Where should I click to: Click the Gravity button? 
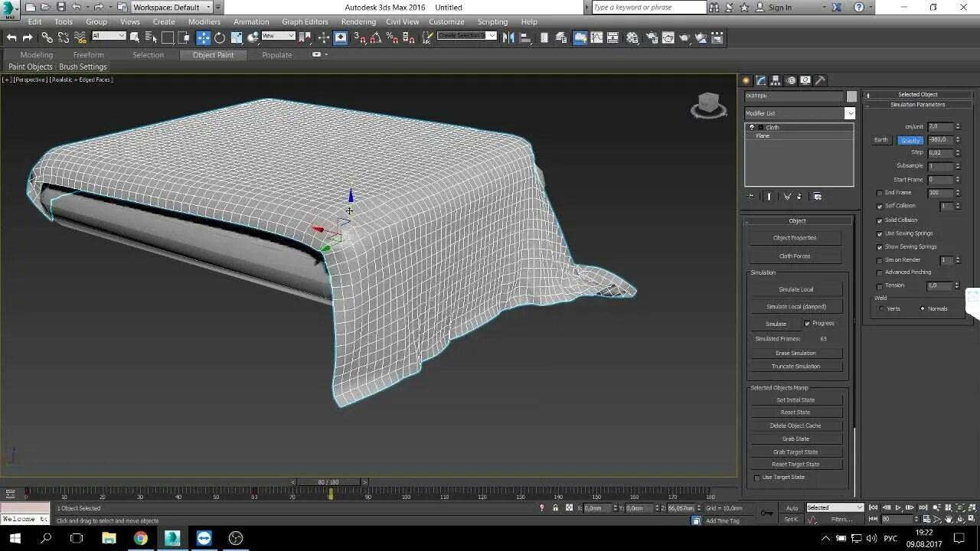point(910,140)
